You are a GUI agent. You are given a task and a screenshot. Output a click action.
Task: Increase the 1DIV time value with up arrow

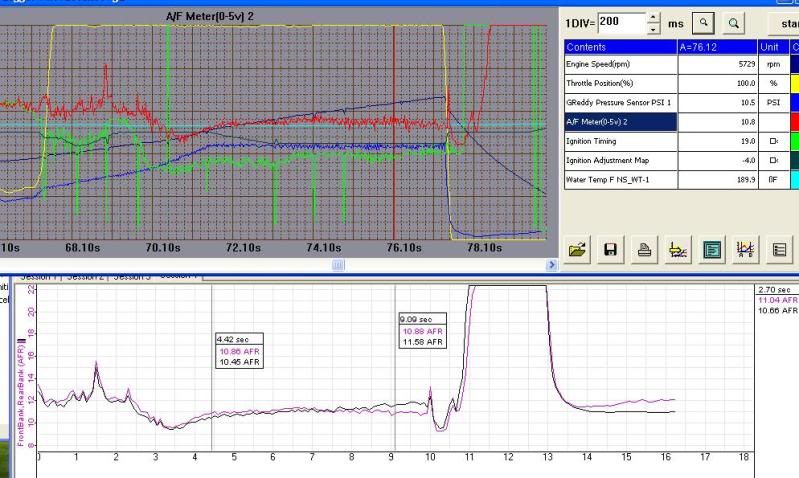tap(654, 17)
